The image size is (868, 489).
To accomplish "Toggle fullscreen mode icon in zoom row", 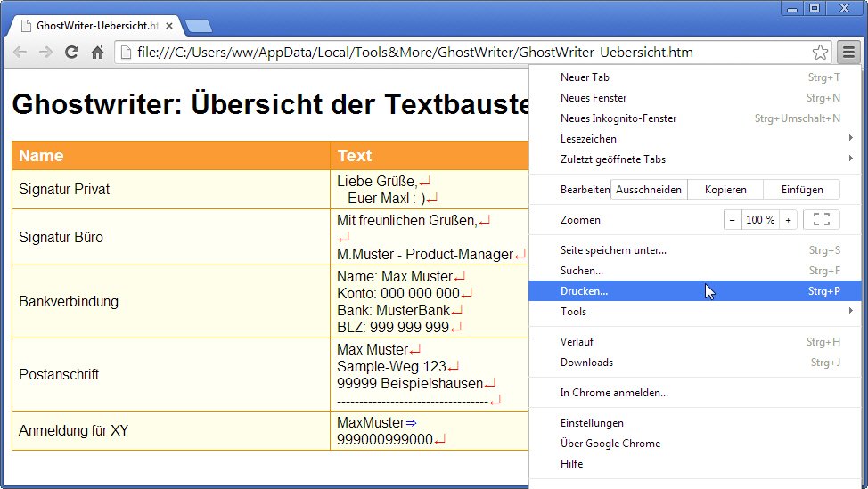I will coord(821,220).
